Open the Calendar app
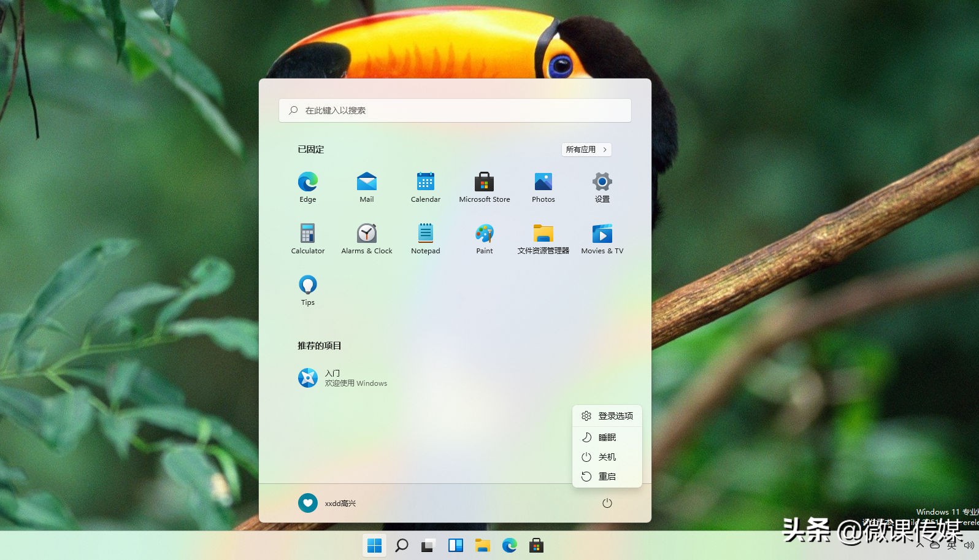Screen dimensions: 979x560 [426, 187]
